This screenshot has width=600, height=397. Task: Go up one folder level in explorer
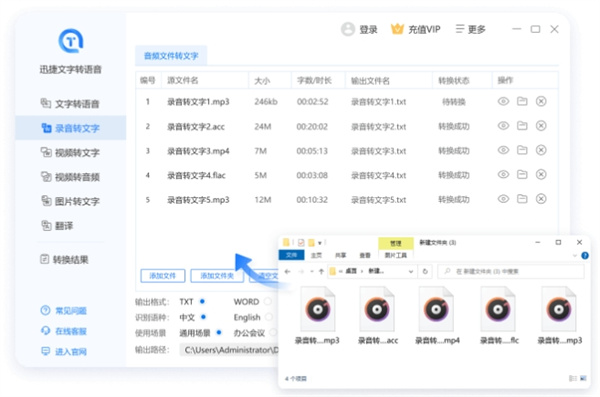[x=321, y=271]
